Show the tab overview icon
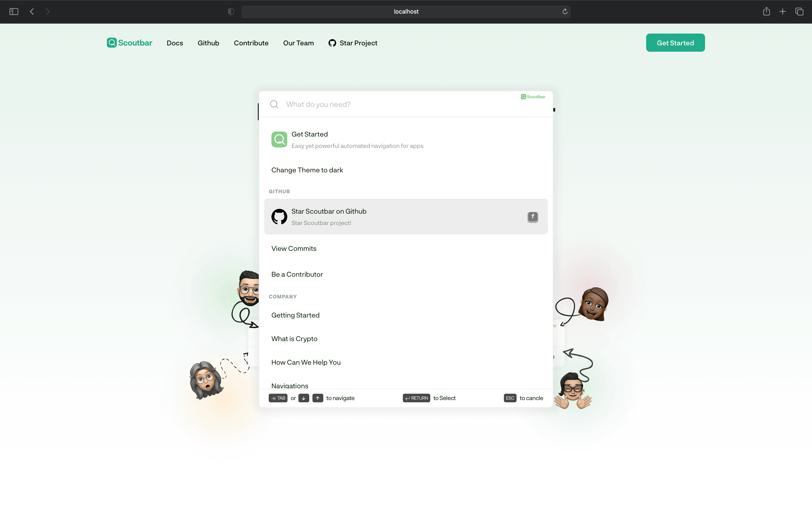Image resolution: width=812 pixels, height=508 pixels. (x=799, y=11)
